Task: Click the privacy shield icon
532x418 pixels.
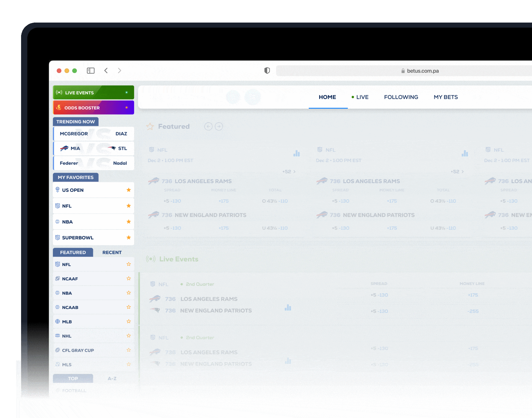Action: [267, 70]
